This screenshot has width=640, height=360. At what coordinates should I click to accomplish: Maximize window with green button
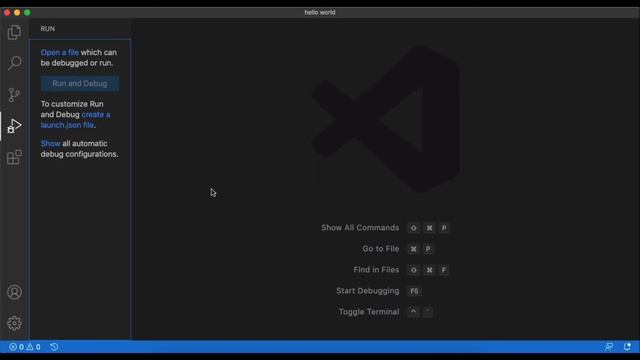point(27,13)
